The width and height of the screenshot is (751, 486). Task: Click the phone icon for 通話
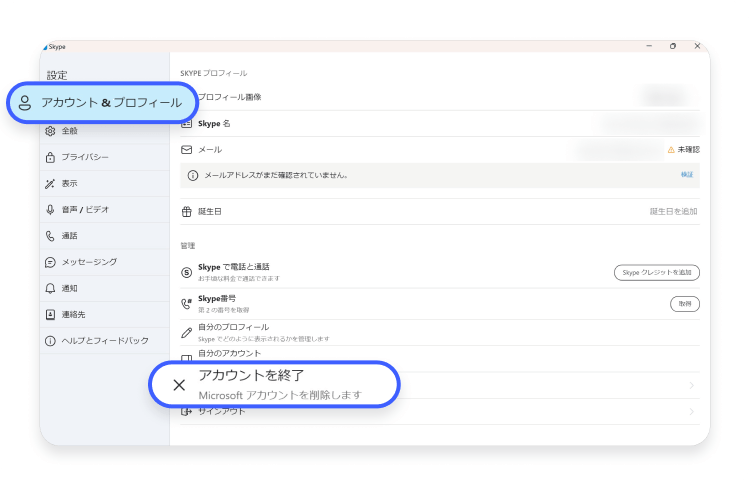50,236
